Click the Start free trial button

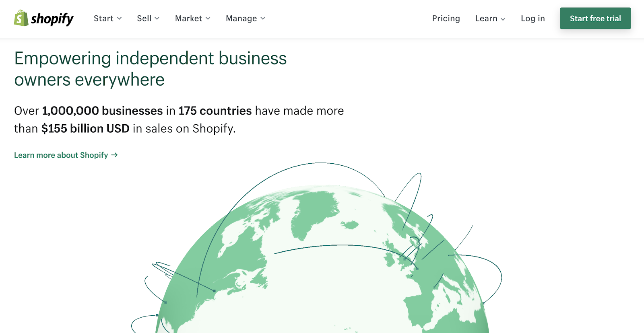coord(595,18)
